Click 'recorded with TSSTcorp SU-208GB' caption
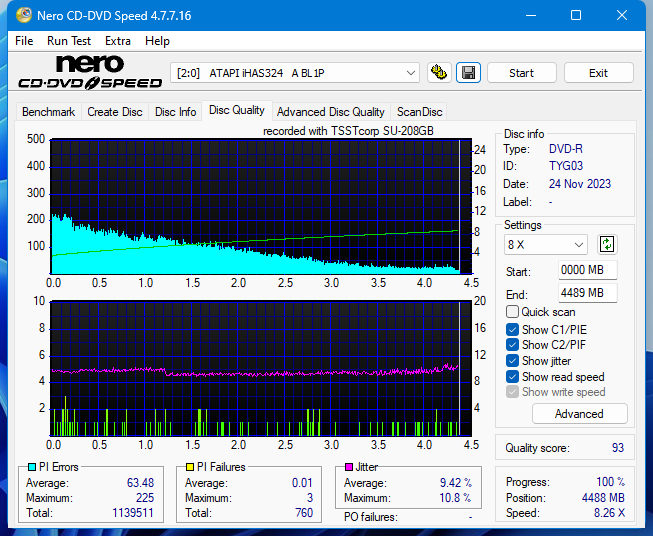The width and height of the screenshot is (653, 536). pyautogui.click(x=348, y=131)
